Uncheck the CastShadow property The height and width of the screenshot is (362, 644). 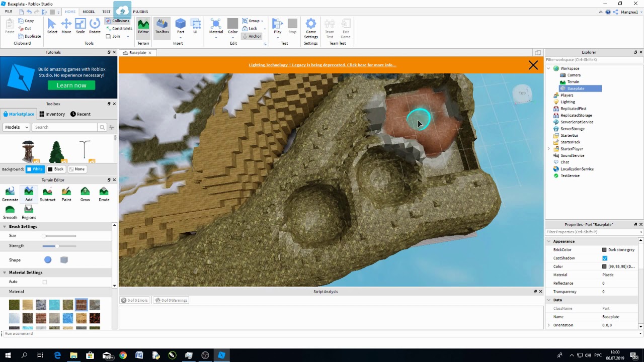click(x=605, y=258)
